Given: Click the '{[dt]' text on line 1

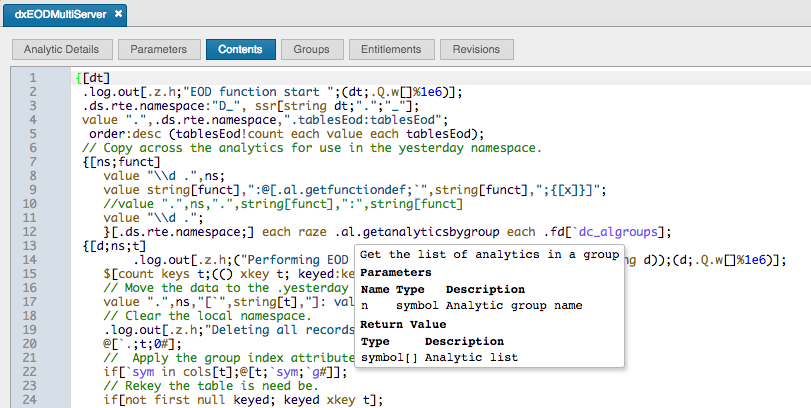Looking at the screenshot, I should point(93,78).
